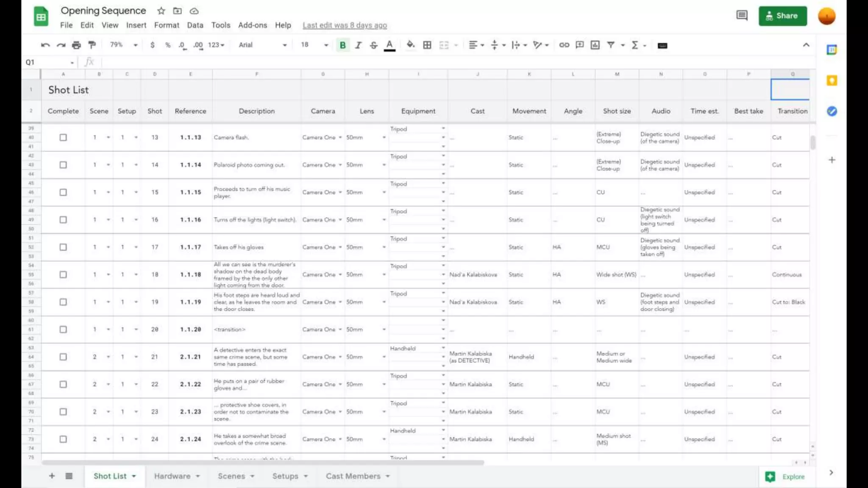This screenshot has height=488, width=868.
Task: Switch to the Hardware sheet tab
Action: click(172, 476)
